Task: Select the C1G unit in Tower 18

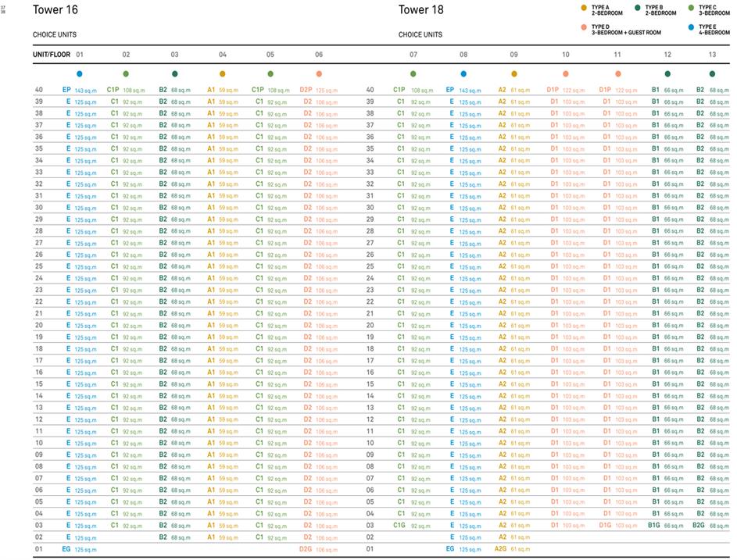Action: pos(411,526)
